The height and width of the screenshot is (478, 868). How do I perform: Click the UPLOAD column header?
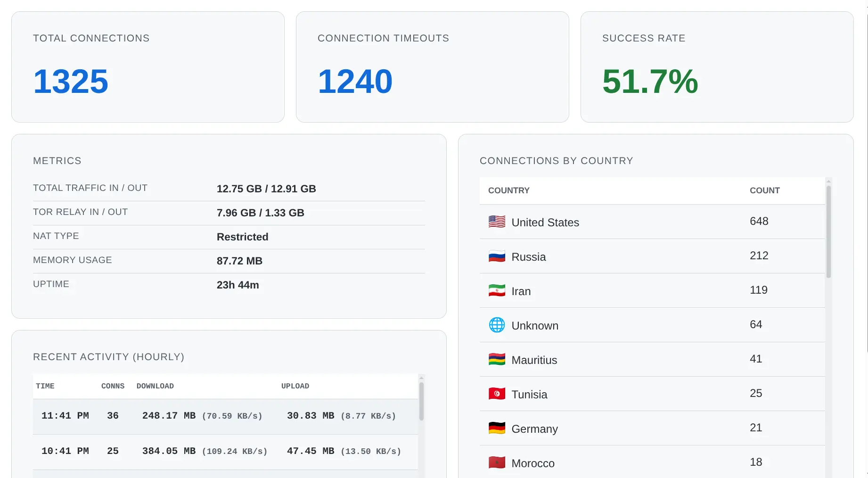click(295, 386)
